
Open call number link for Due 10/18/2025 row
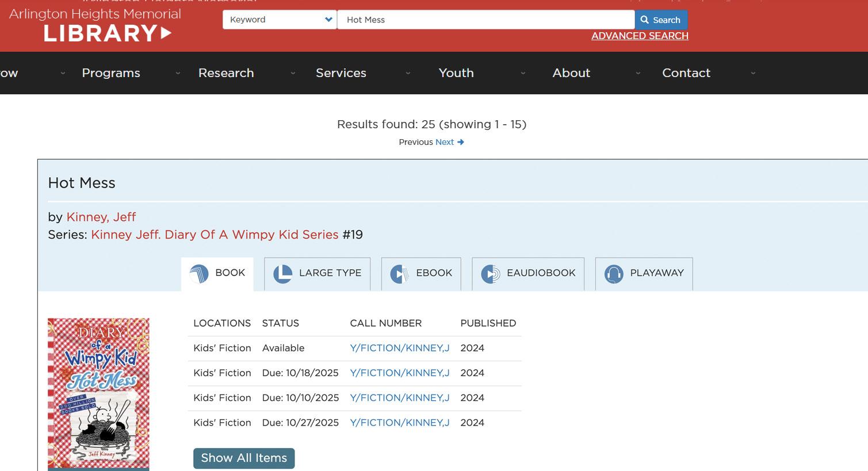pyautogui.click(x=400, y=373)
